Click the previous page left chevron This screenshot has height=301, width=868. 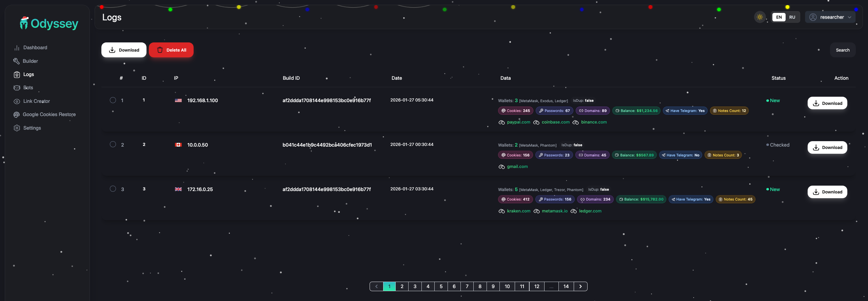click(376, 286)
